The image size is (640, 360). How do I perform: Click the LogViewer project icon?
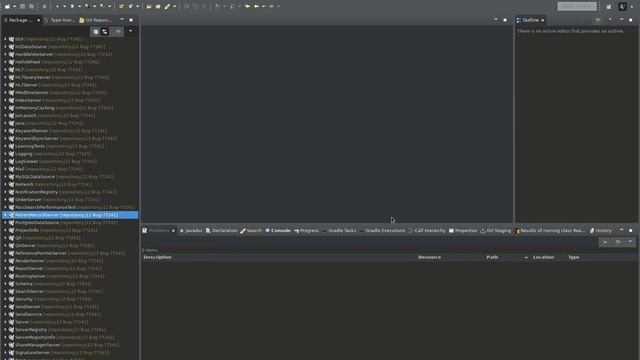(11, 161)
